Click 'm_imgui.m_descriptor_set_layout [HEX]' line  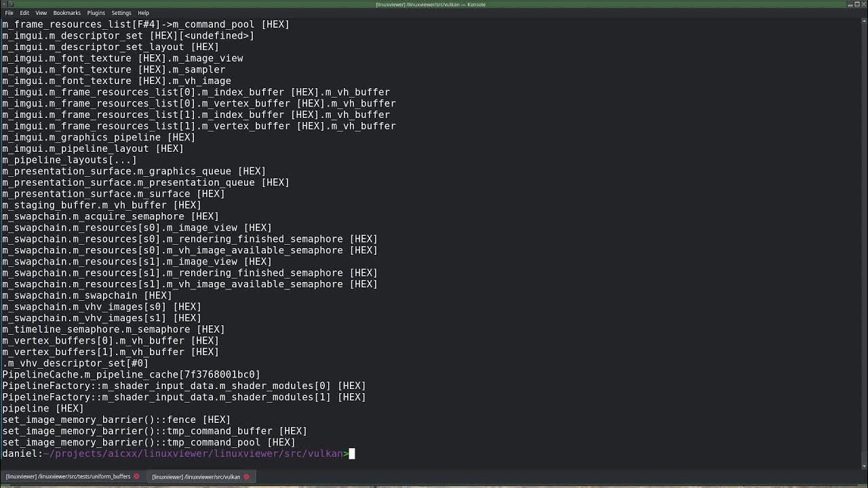[x=111, y=47]
